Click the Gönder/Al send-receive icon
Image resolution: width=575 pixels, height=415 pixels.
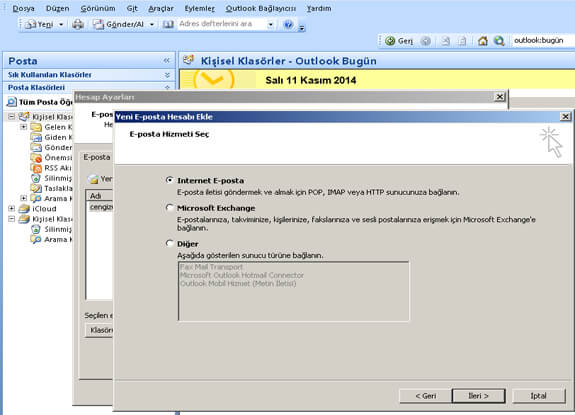point(98,25)
